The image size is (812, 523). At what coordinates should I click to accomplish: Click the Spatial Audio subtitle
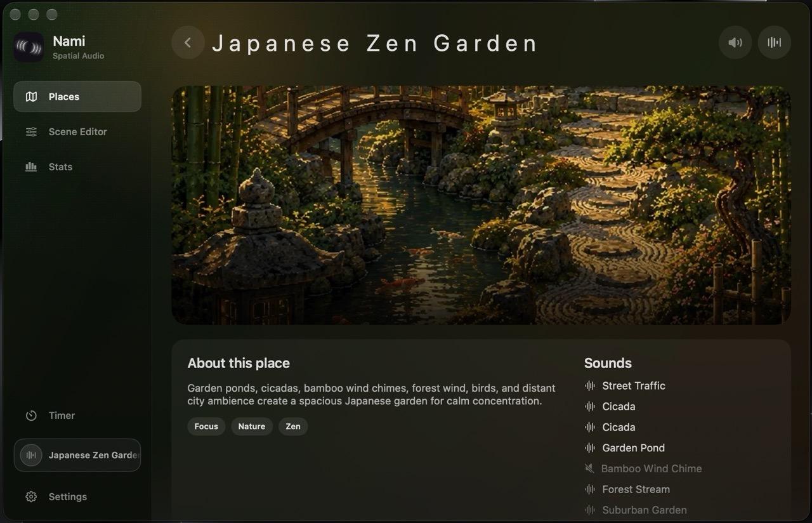pos(79,56)
